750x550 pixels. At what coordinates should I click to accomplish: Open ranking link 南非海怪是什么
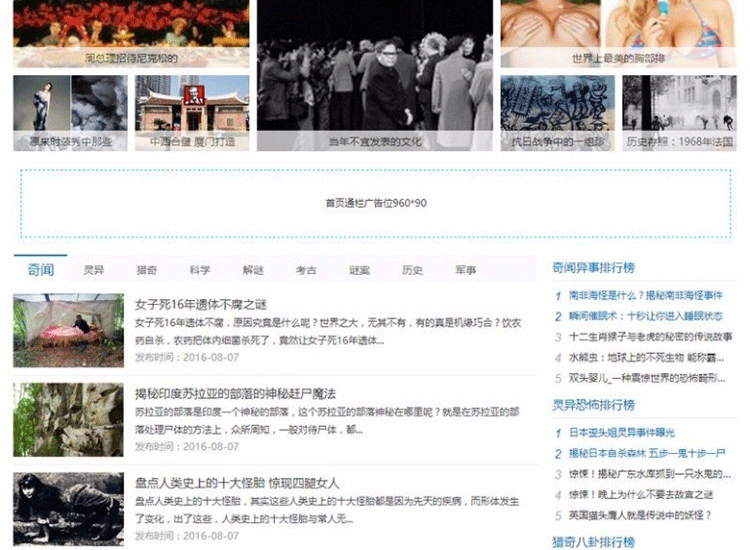pyautogui.click(x=645, y=296)
